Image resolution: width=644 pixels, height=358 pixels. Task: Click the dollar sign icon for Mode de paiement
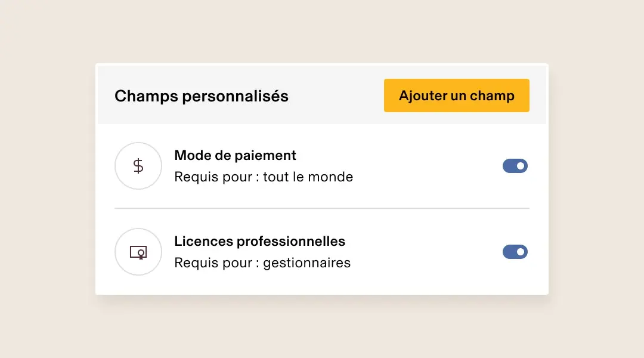(138, 166)
